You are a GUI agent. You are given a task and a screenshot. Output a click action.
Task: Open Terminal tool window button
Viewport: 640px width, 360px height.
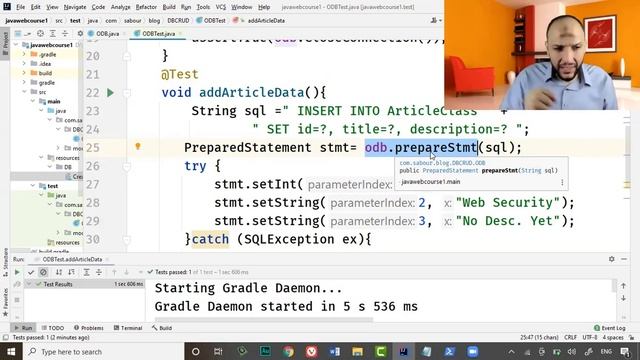pyautogui.click(x=128, y=328)
